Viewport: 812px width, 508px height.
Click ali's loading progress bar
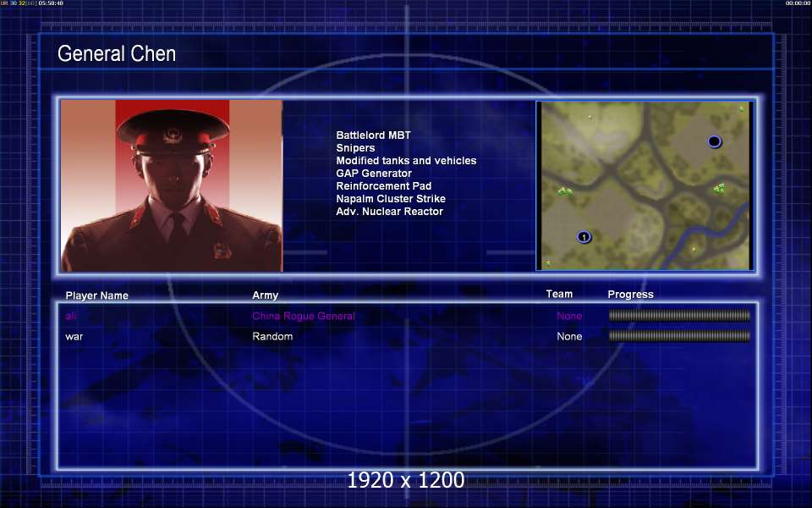[679, 315]
